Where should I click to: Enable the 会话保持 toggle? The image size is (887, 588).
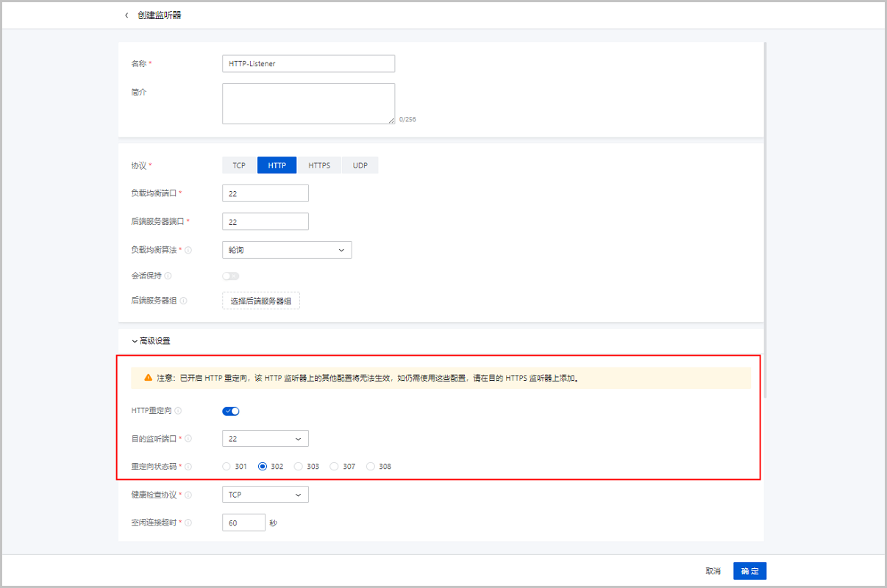(x=231, y=276)
